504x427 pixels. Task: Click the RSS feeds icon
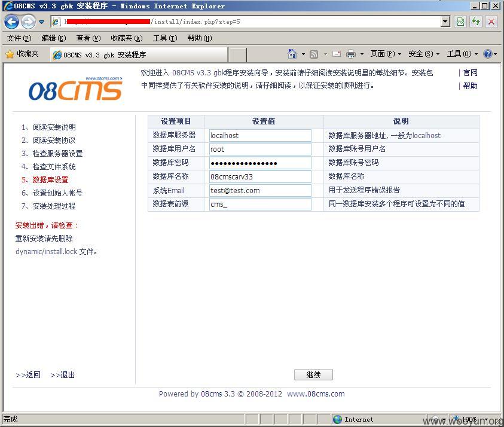[x=314, y=54]
